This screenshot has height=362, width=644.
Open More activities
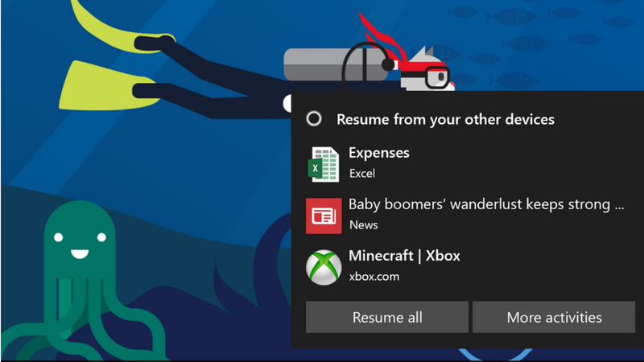554,317
